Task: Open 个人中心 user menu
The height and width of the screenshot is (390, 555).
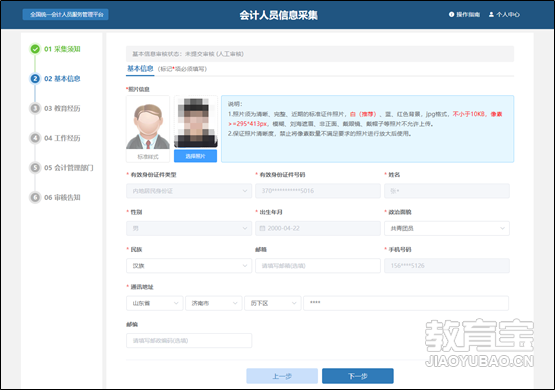Action: click(x=504, y=15)
